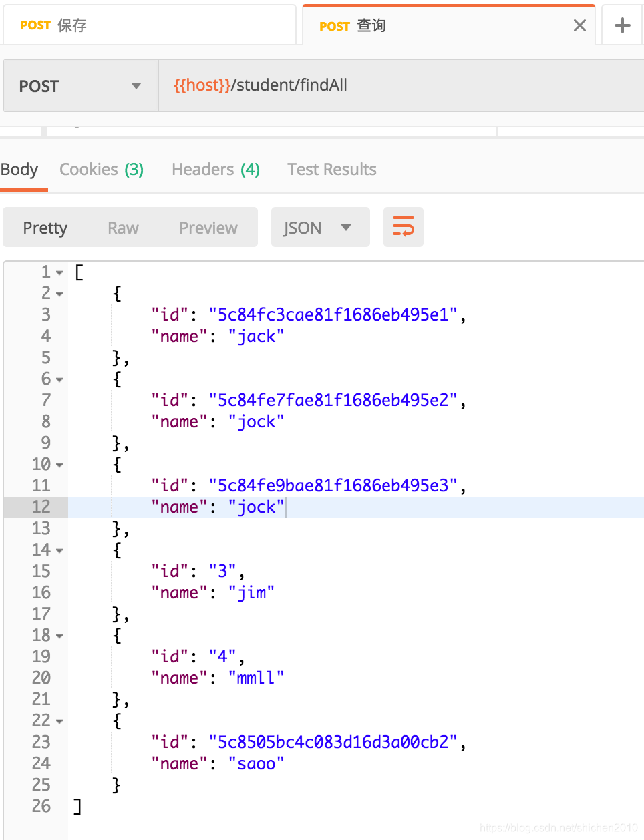Open the Cookies (3) tab
This screenshot has height=840, width=644.
click(102, 170)
